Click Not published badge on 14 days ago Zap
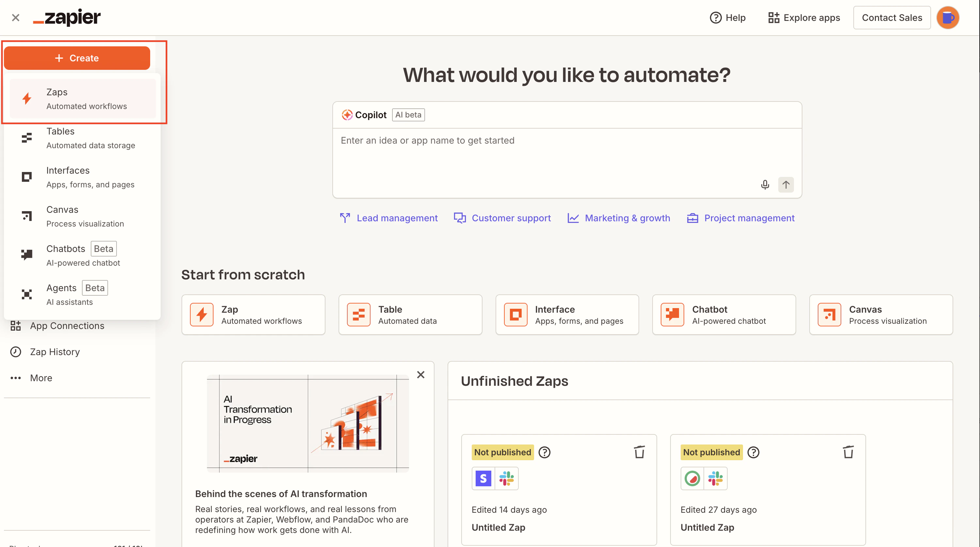 (502, 452)
